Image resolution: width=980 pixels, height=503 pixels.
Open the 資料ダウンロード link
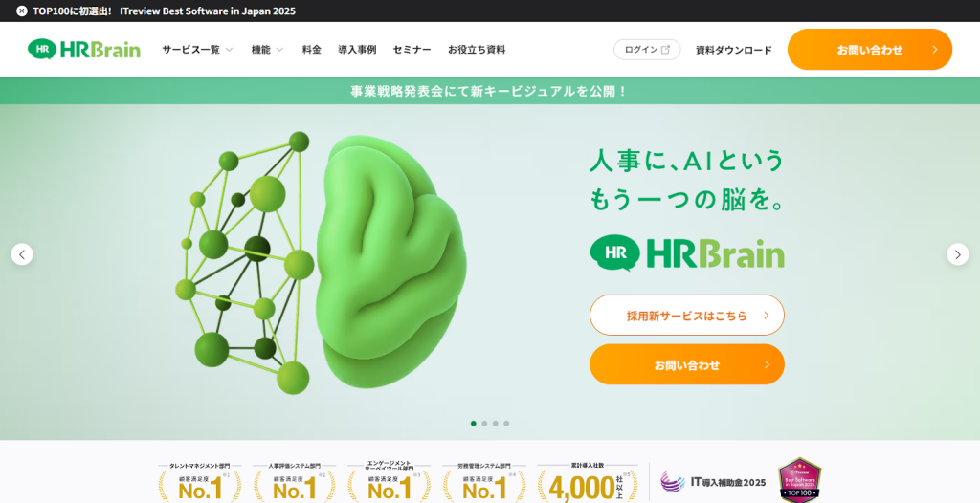(x=733, y=50)
